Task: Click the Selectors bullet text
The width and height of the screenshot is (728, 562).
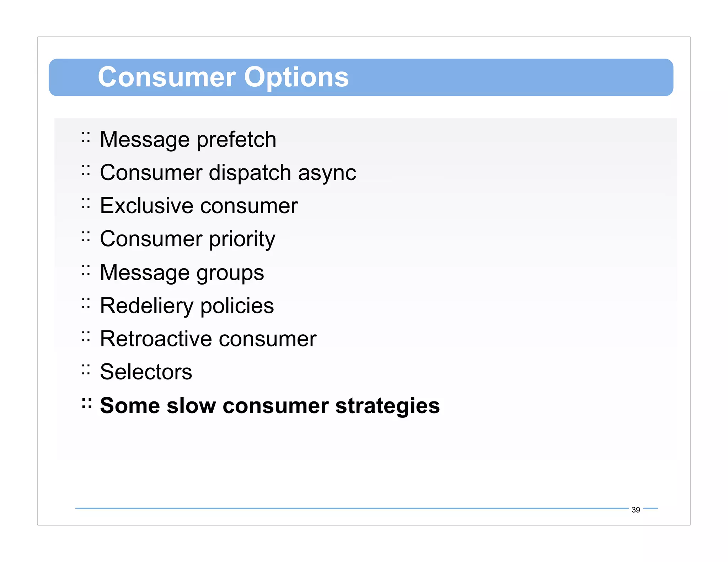Action: click(x=146, y=372)
